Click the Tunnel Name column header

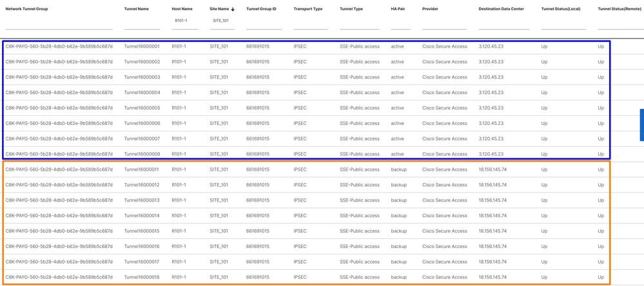click(137, 9)
